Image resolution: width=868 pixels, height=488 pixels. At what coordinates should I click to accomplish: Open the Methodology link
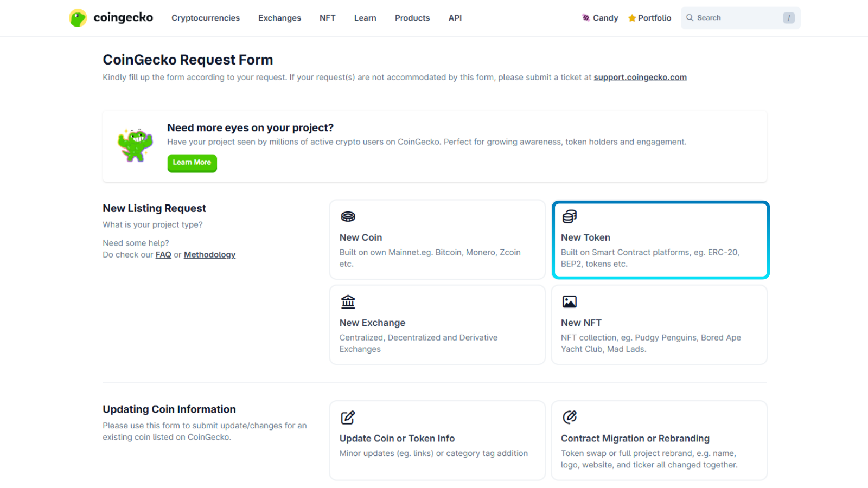click(x=209, y=255)
